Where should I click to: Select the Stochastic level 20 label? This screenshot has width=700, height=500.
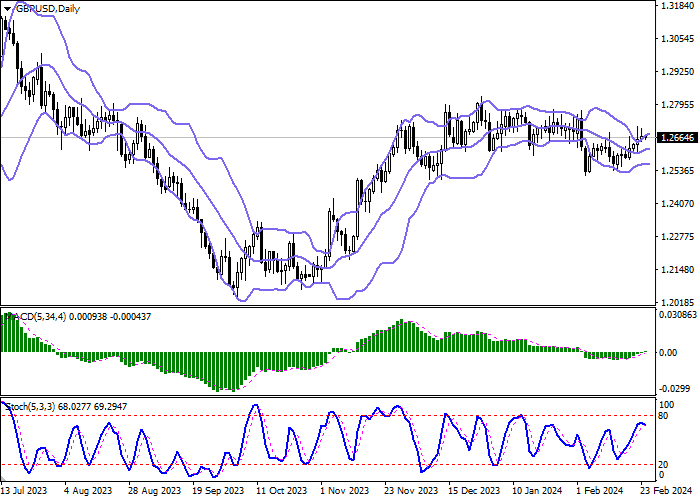664,465
